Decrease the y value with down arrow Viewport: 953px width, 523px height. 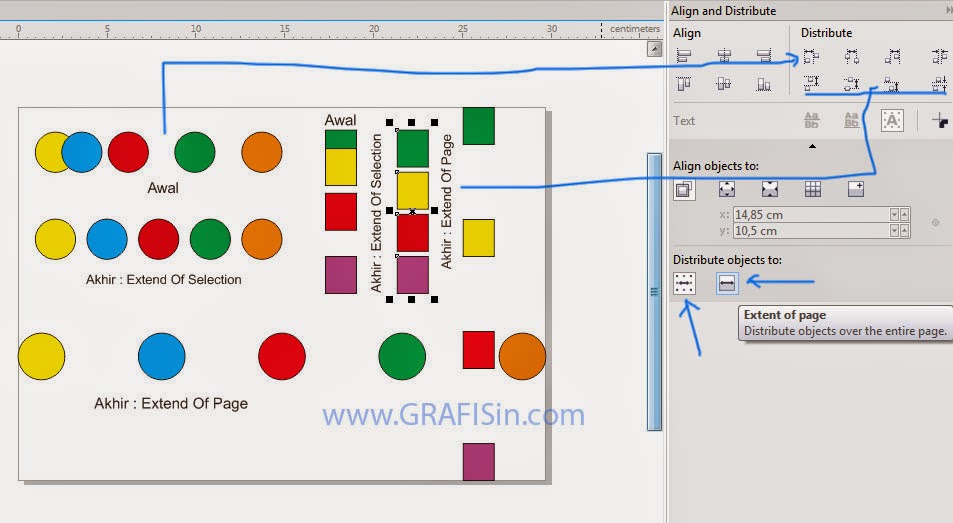[894, 231]
